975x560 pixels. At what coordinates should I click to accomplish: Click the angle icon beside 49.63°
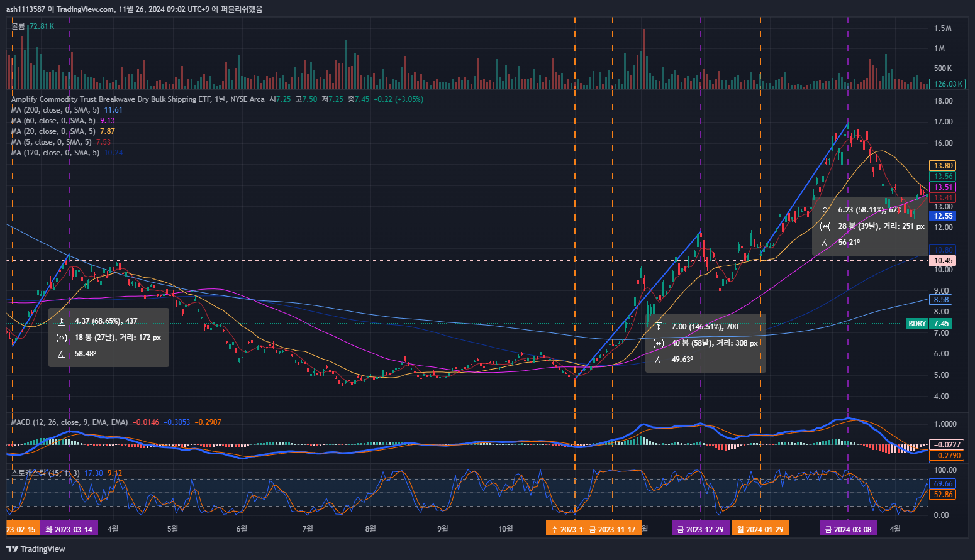[659, 360]
